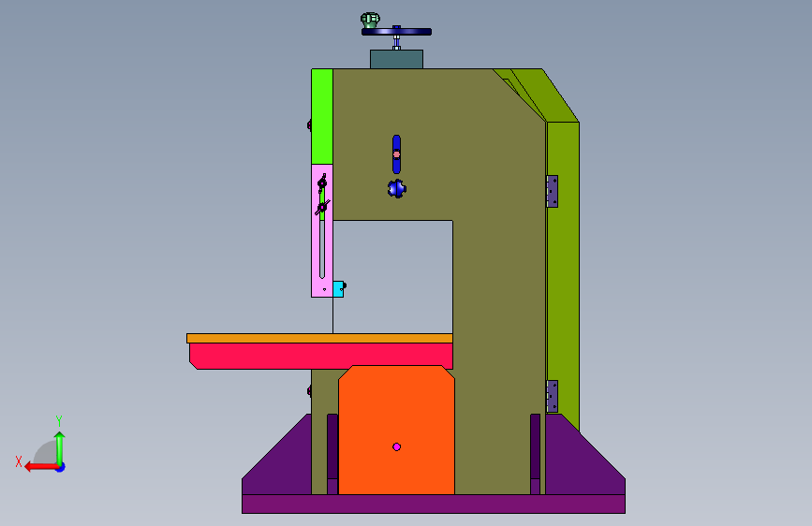Click the red X axis arrow of the triad
The width and height of the screenshot is (812, 526).
[x=41, y=467]
